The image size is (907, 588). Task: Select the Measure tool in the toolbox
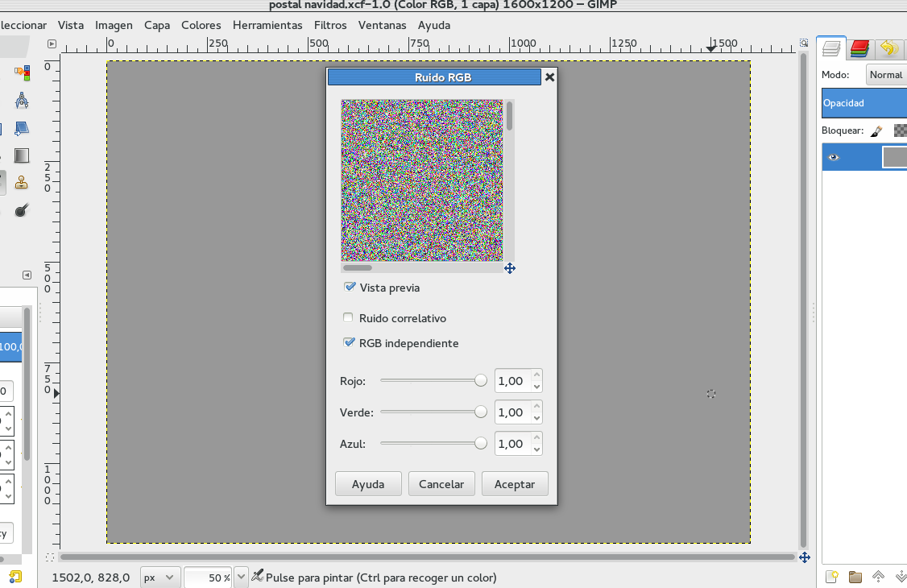22,101
